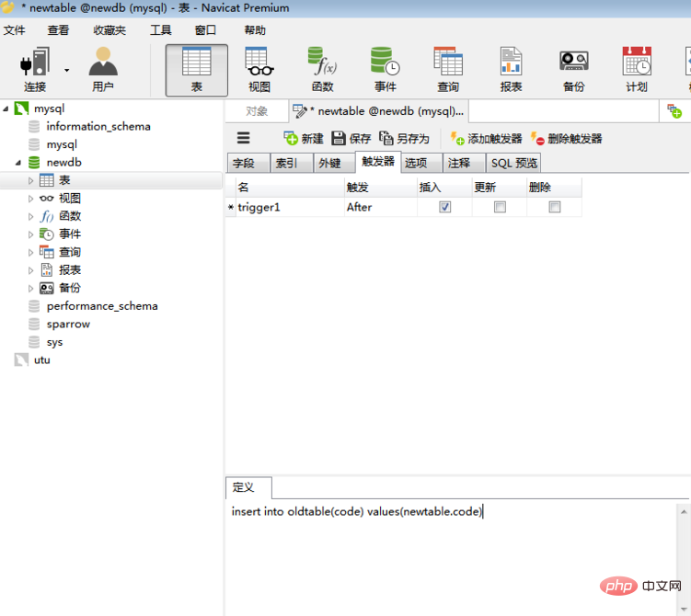Expand the 报表 reports node
691x616 pixels.
pyautogui.click(x=30, y=270)
